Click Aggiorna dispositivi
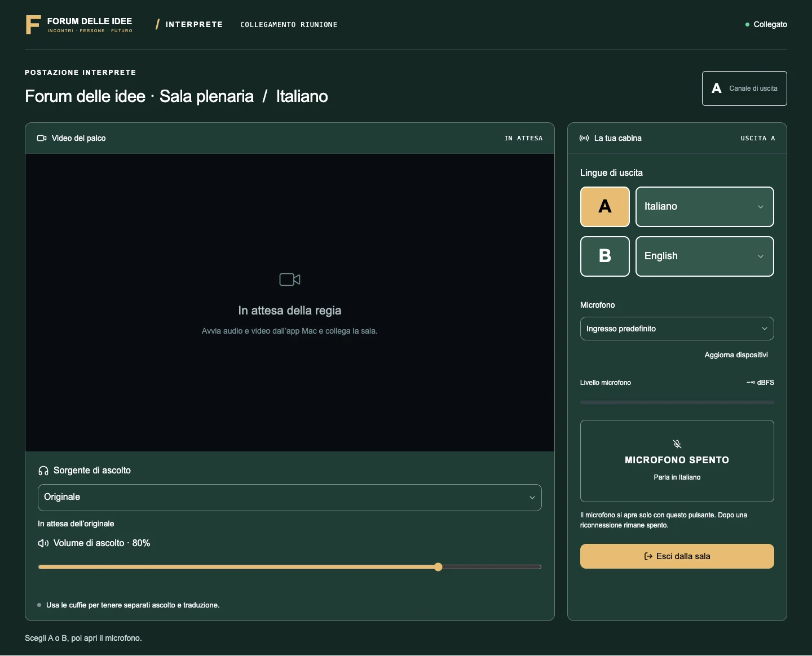 pyautogui.click(x=736, y=355)
